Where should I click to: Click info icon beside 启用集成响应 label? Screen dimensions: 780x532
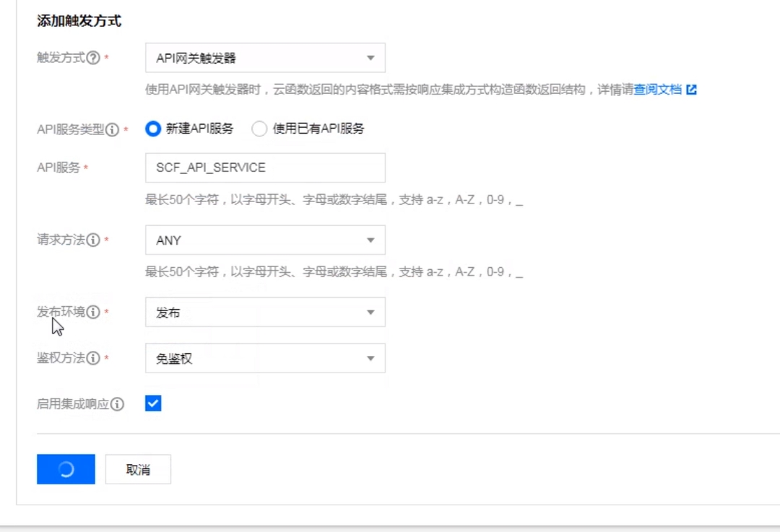click(116, 404)
